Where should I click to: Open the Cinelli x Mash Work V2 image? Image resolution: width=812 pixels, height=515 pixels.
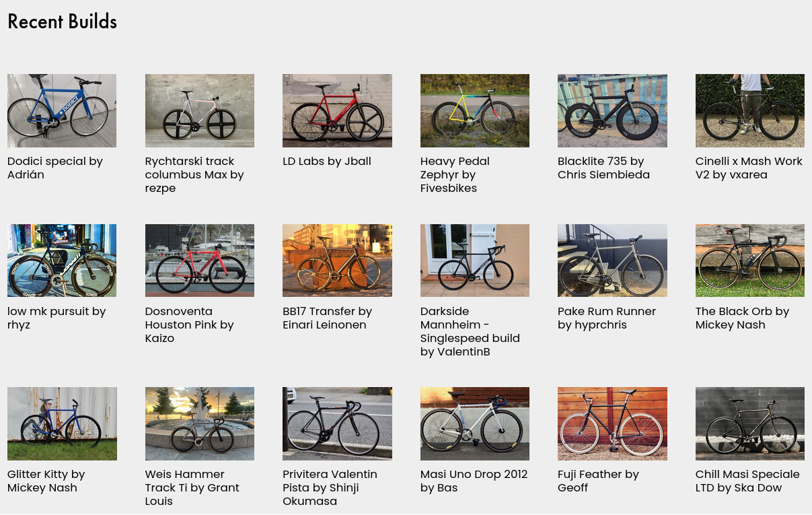pyautogui.click(x=750, y=110)
